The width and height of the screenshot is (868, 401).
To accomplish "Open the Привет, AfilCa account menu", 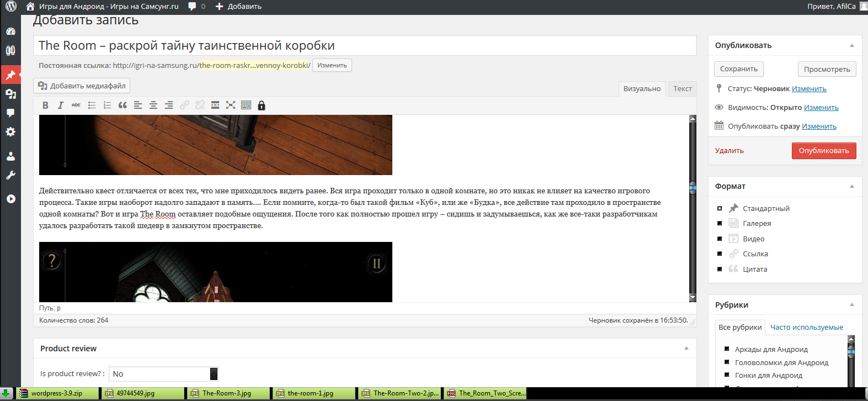I will point(837,7).
